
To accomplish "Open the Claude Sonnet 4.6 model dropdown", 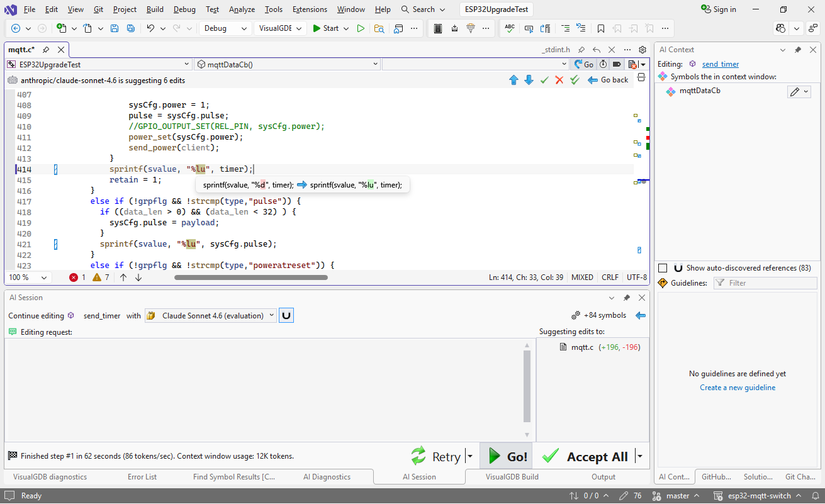I will point(211,316).
